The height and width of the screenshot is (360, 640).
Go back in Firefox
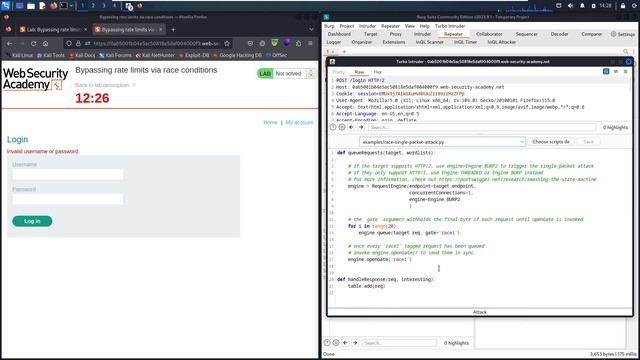click(x=9, y=43)
